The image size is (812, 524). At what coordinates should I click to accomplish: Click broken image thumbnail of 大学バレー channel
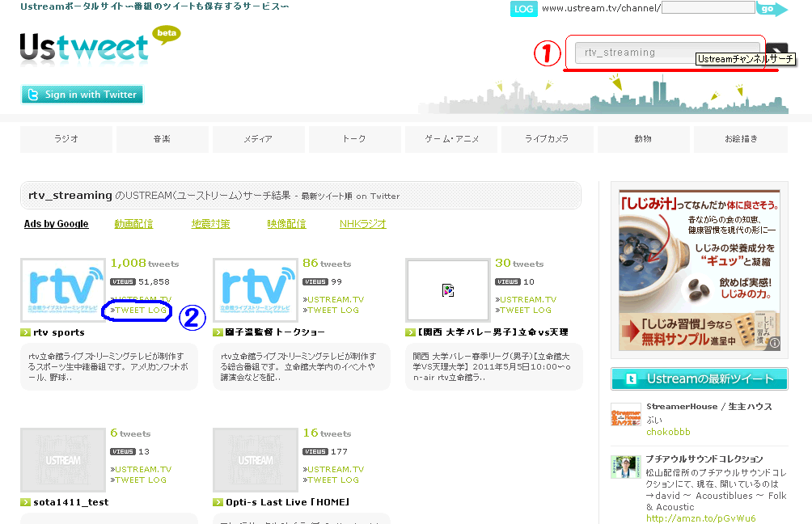[448, 290]
